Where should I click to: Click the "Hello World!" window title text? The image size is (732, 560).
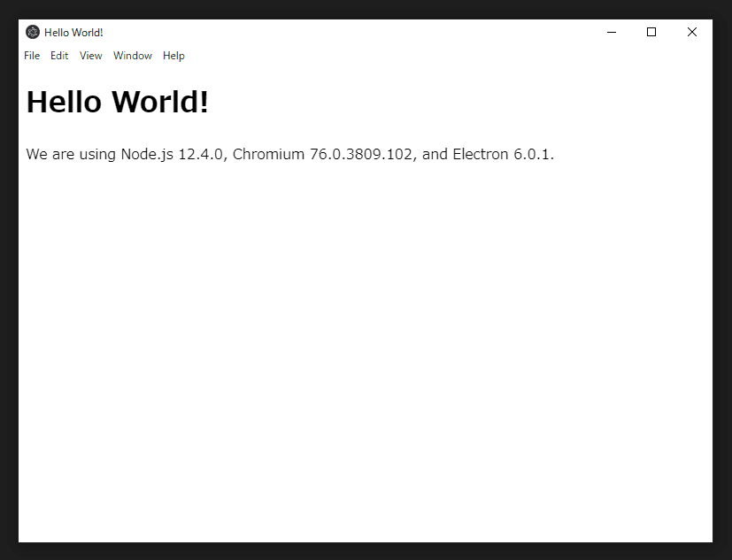(73, 33)
